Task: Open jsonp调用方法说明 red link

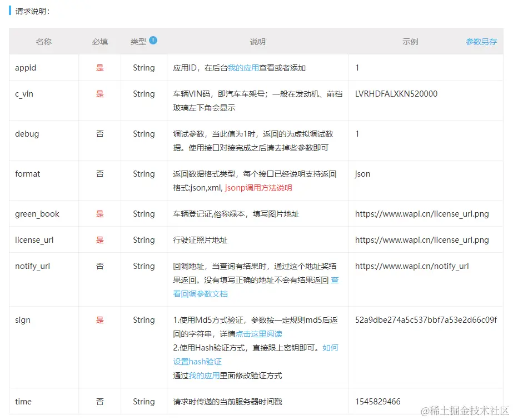Action: point(258,188)
